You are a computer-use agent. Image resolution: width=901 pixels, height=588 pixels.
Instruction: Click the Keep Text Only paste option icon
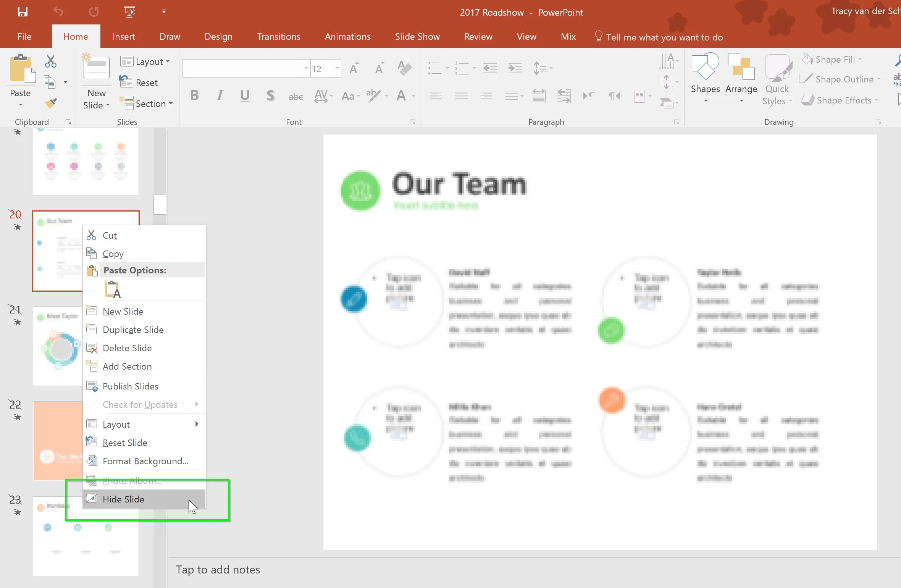[x=113, y=290]
